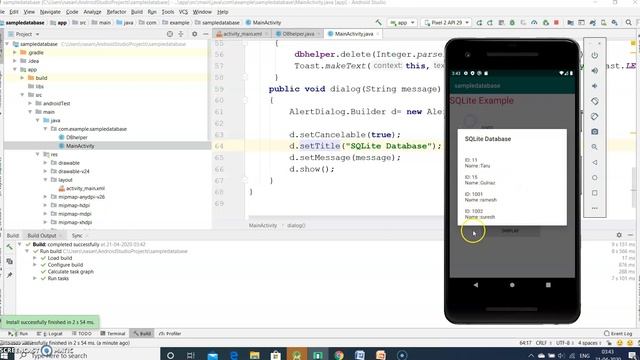Tap the phone's on-screen back button

click(476, 285)
